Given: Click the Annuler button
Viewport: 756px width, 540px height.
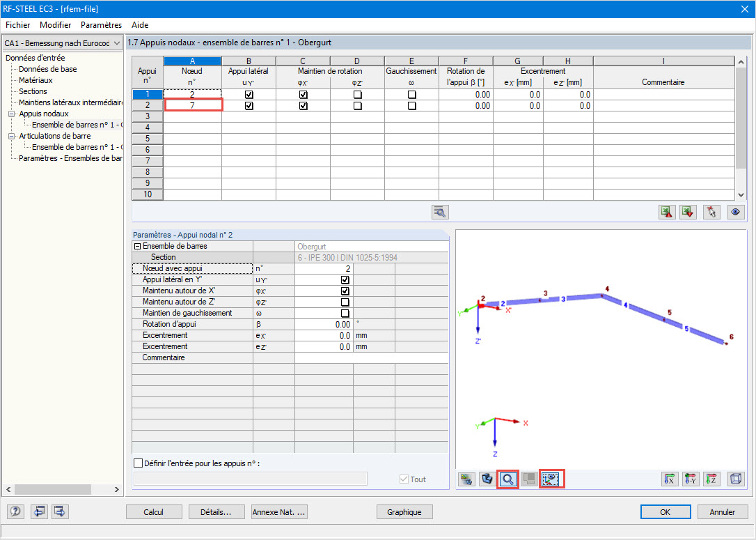Looking at the screenshot, I should (x=723, y=512).
